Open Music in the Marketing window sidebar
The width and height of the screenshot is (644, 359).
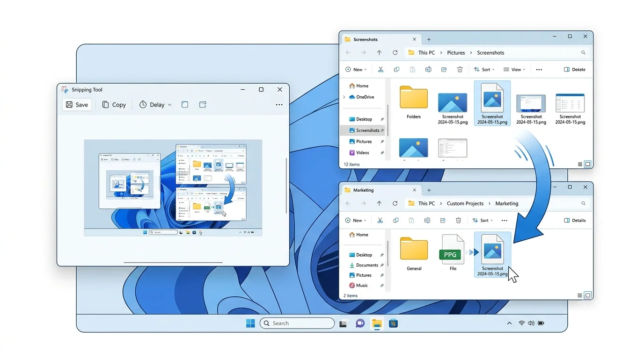pos(359,285)
